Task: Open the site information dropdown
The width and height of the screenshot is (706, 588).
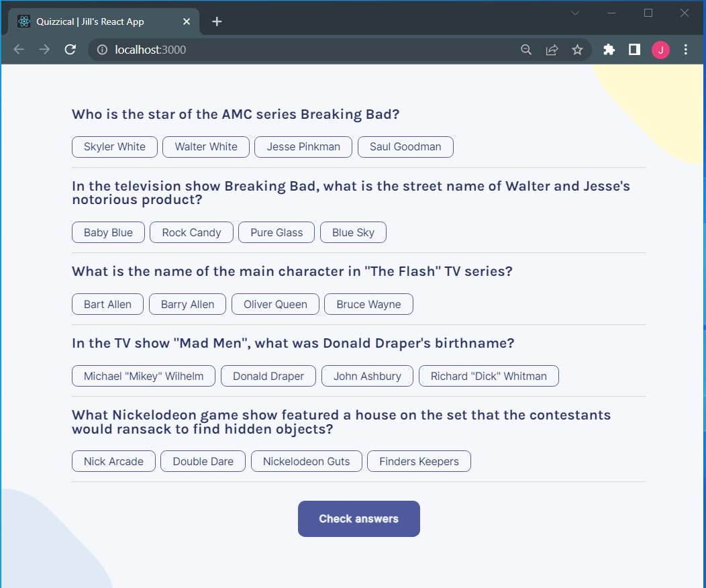Action: [x=101, y=49]
